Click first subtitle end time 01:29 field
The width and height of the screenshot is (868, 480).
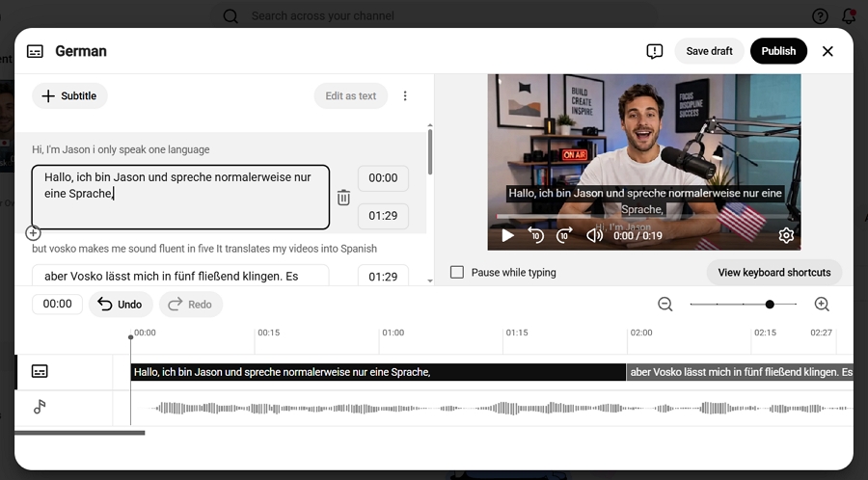tap(383, 216)
